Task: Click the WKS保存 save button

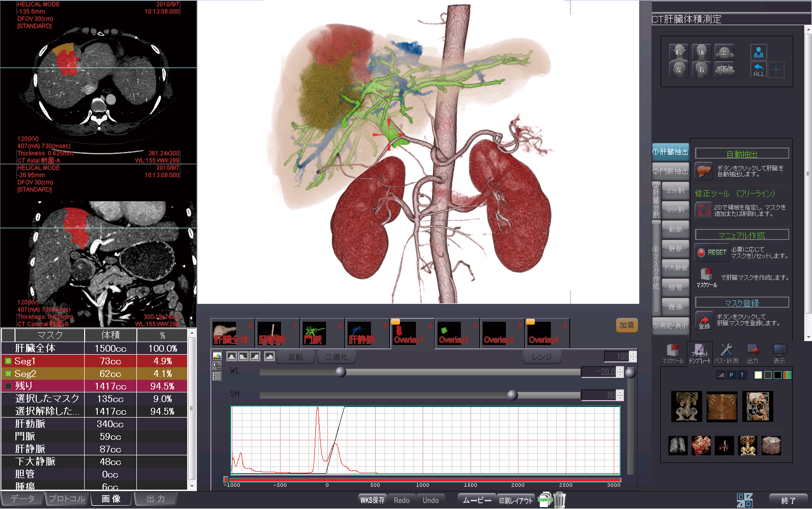Action: pyautogui.click(x=372, y=500)
